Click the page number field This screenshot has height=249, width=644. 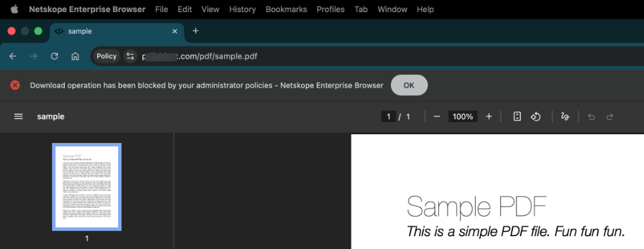click(389, 117)
